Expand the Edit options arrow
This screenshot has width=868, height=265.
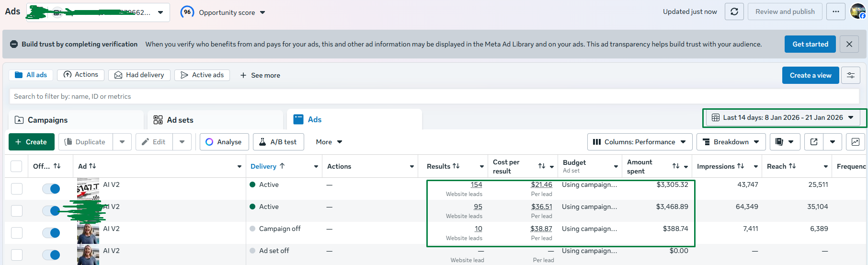pos(182,142)
